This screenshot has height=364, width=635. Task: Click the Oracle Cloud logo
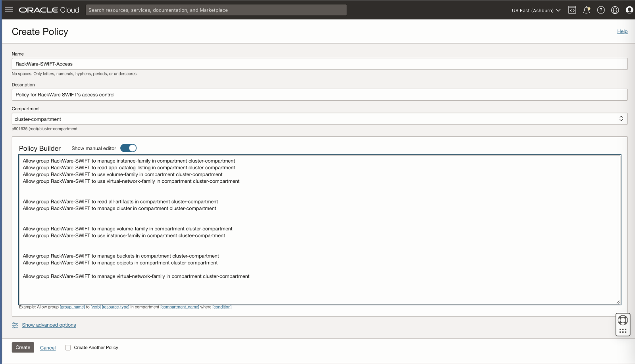pyautogui.click(x=49, y=10)
